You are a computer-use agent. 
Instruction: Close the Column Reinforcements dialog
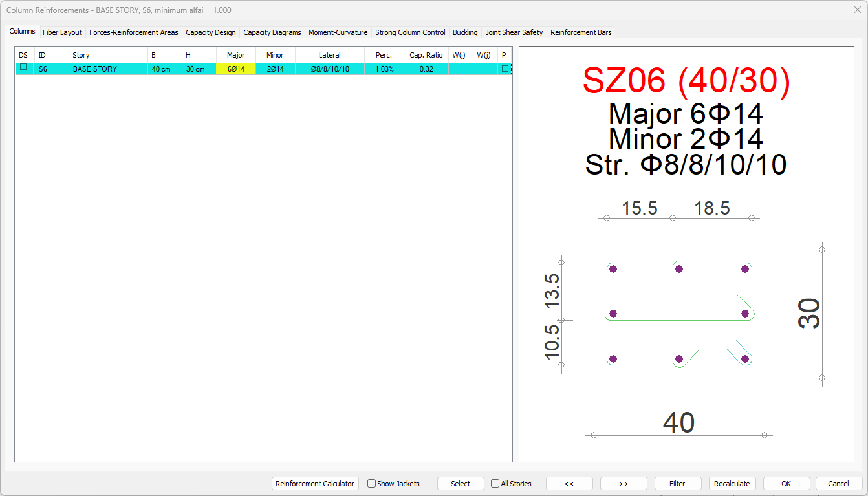(x=857, y=10)
